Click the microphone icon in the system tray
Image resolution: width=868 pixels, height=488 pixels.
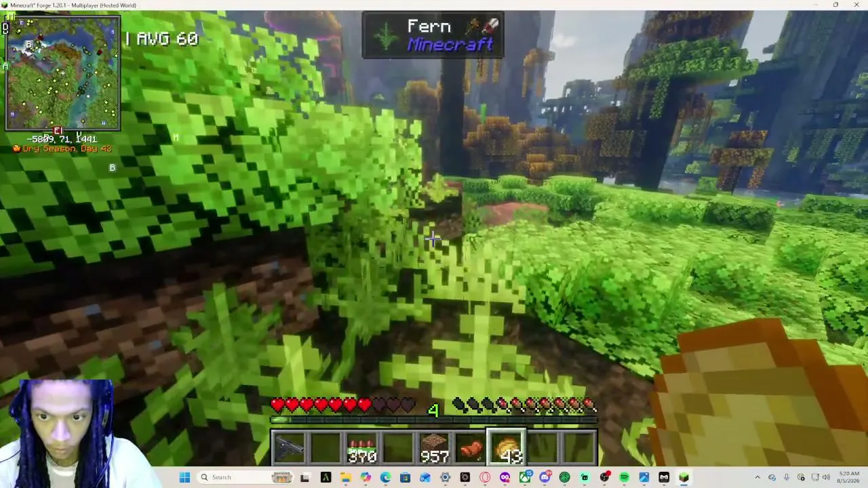pos(787,477)
